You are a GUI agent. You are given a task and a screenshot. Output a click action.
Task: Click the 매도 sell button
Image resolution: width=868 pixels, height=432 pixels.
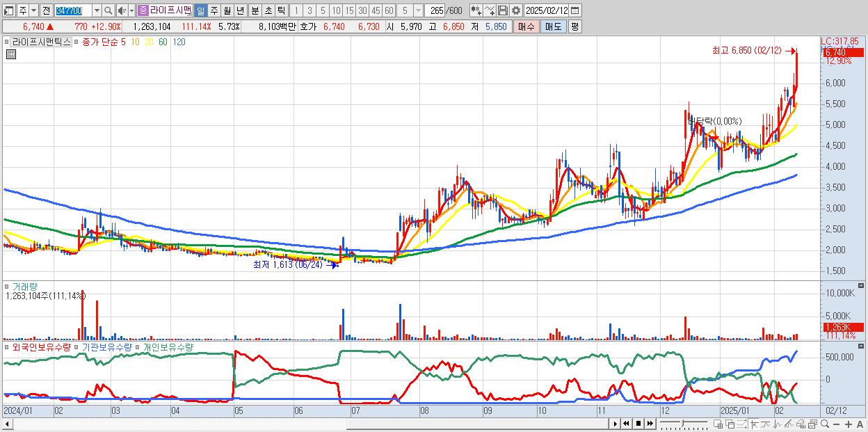click(553, 26)
